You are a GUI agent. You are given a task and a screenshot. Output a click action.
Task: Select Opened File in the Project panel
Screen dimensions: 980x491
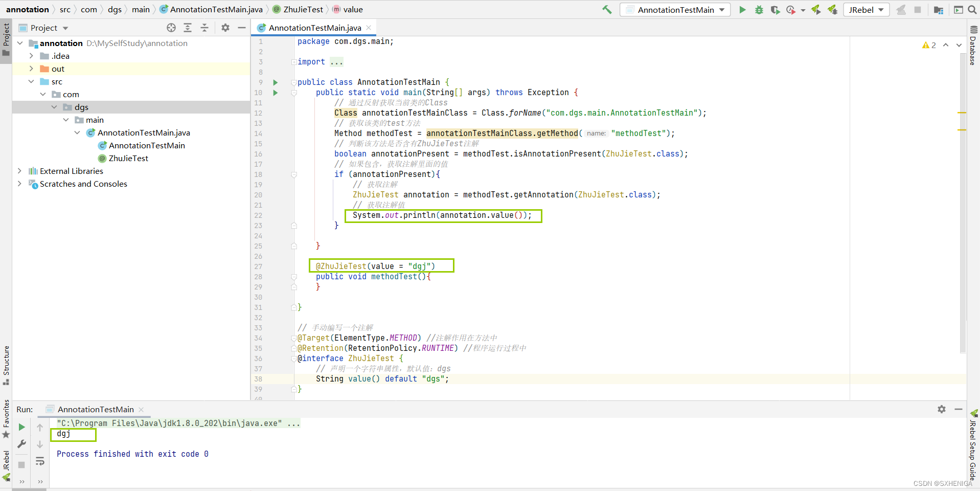(170, 28)
